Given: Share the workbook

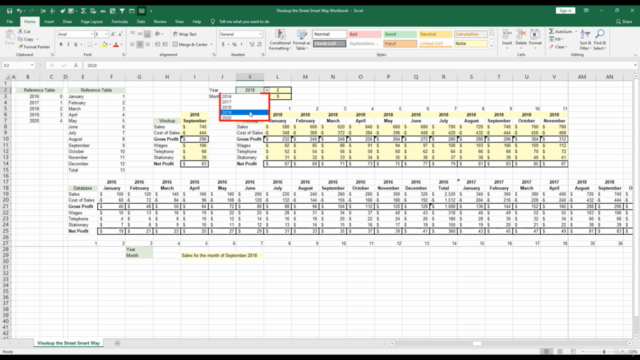Looking at the screenshot, I should pos(624,22).
